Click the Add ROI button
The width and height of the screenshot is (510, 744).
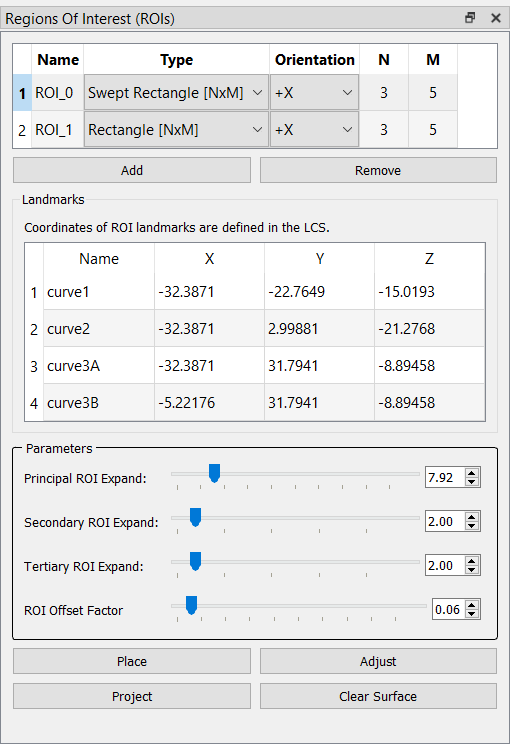[132, 170]
